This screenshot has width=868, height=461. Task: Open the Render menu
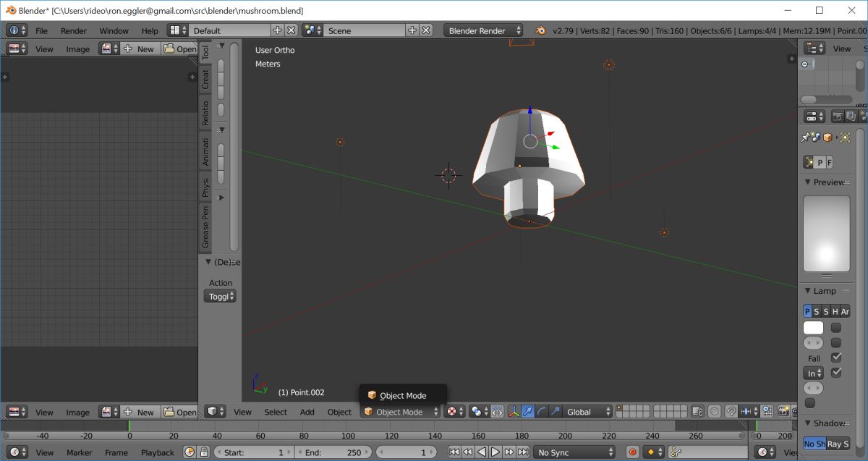coord(74,30)
